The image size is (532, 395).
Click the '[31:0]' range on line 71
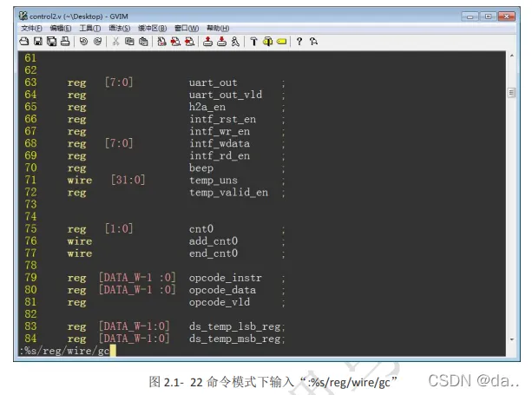click(x=128, y=180)
